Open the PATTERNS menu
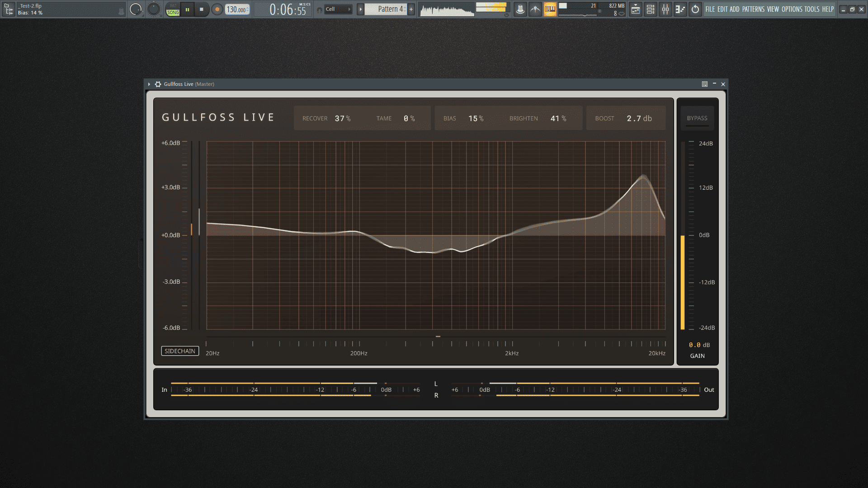The height and width of the screenshot is (488, 868). coord(753,9)
